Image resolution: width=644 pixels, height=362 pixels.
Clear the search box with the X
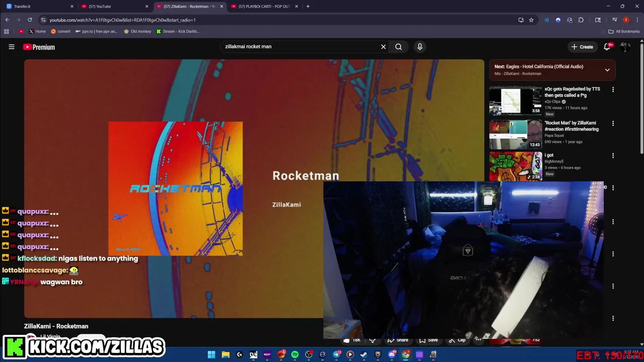(x=383, y=47)
